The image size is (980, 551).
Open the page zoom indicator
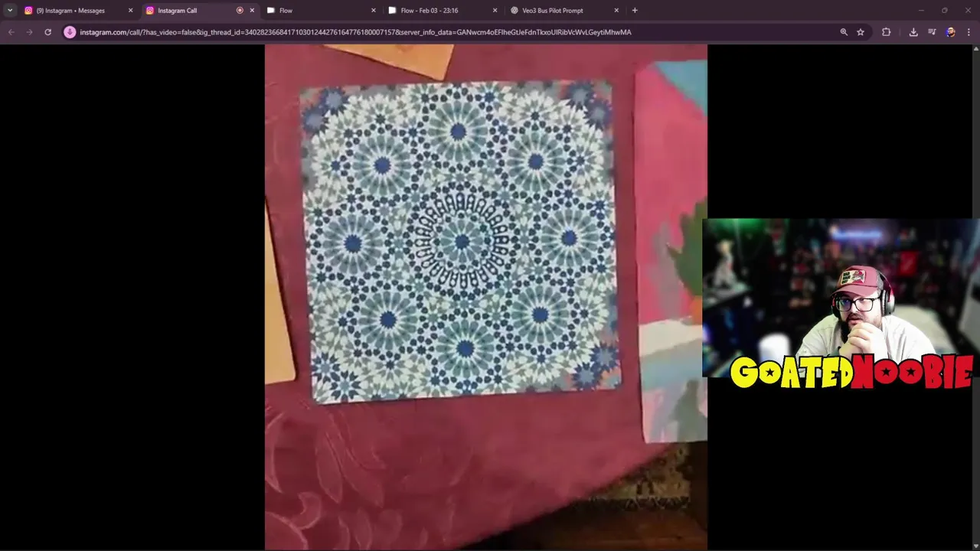click(x=844, y=32)
